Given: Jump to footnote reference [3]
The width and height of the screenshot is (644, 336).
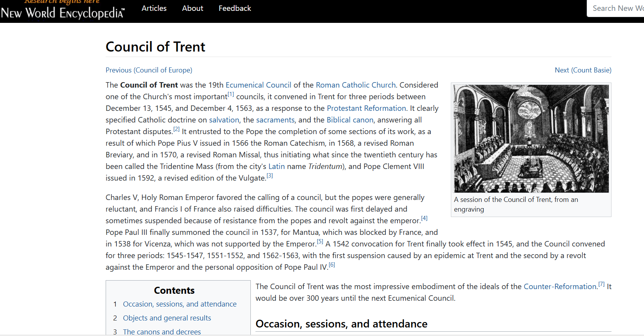Looking at the screenshot, I should (270, 176).
